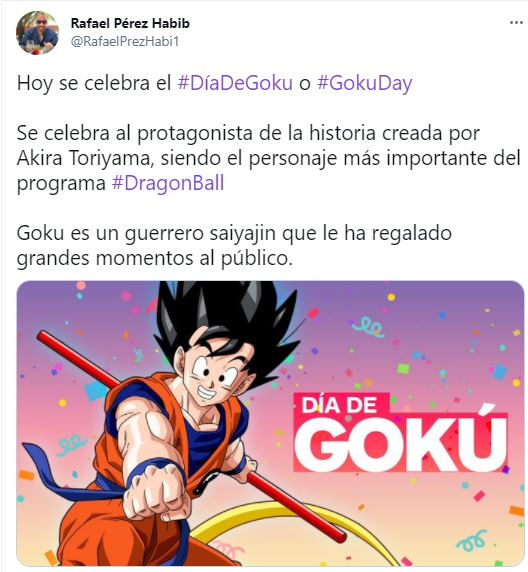
Task: Open the Día de Gokú attached image
Action: (270, 423)
